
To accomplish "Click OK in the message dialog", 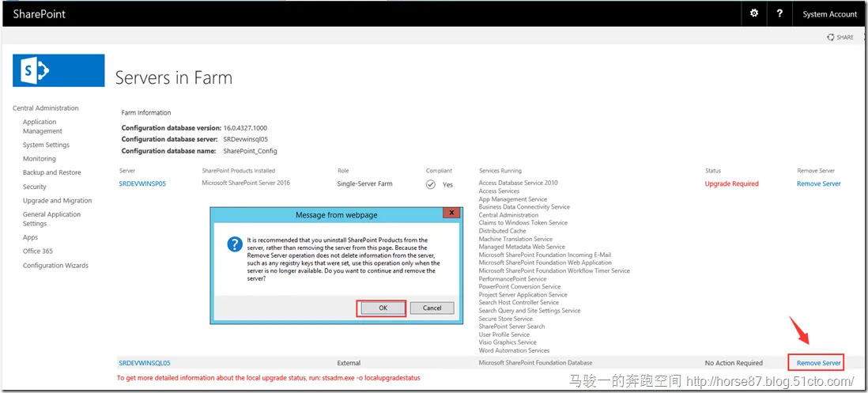I will pos(383,308).
